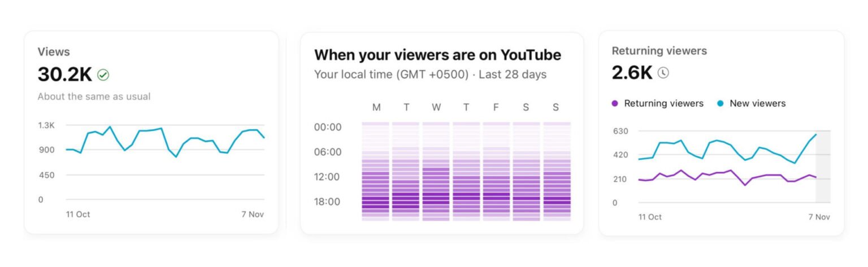Select the When your viewers are on YouTube heading
The width and height of the screenshot is (868, 267).
437,55
